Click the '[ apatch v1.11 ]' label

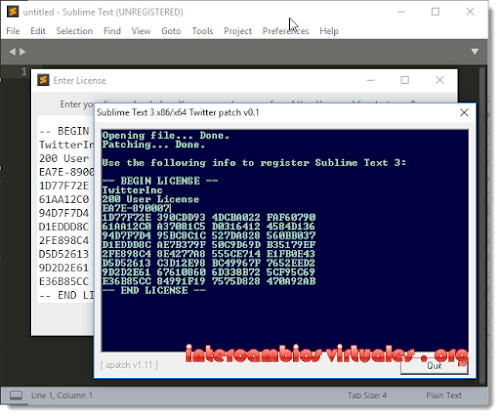129,365
